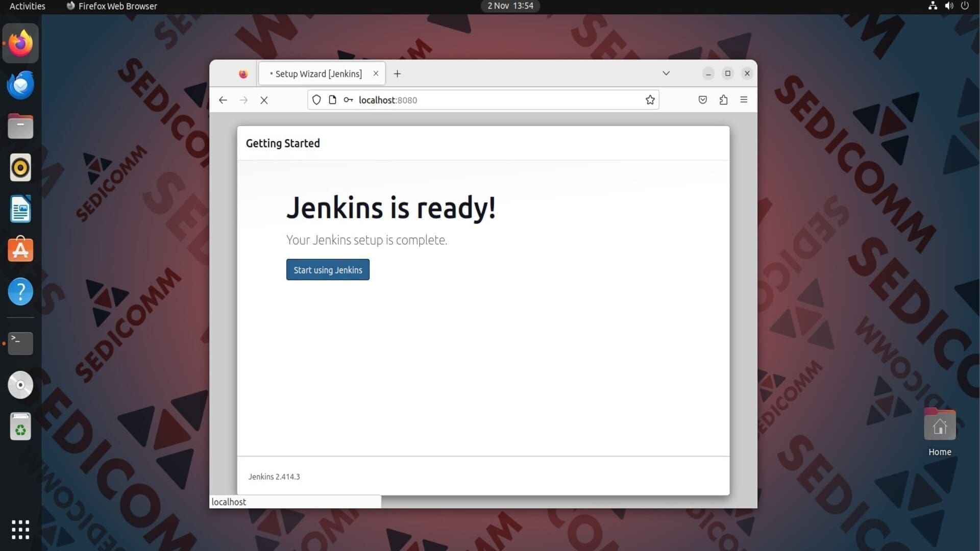Open Rhythmbox music player in dock

tap(20, 167)
